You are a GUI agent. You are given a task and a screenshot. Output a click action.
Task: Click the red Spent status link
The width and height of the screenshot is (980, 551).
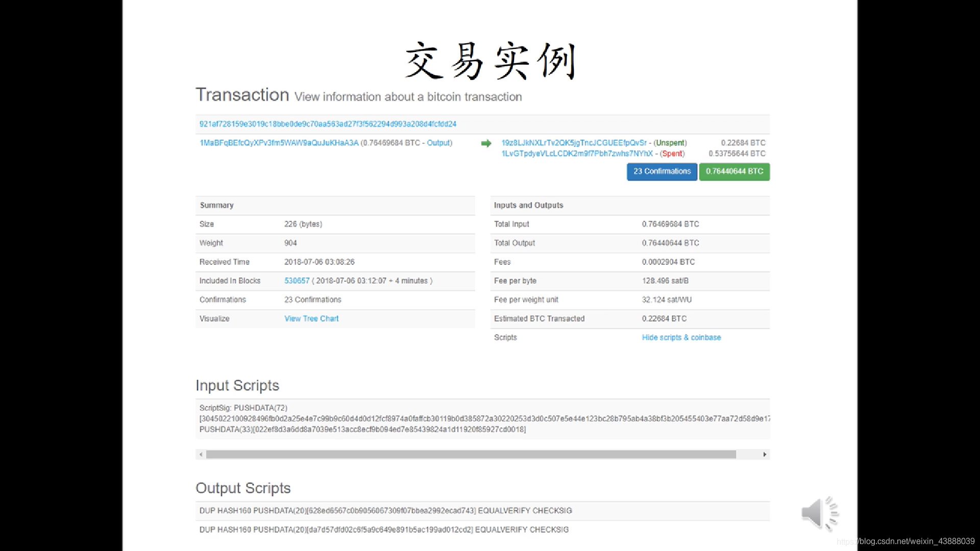tap(672, 154)
